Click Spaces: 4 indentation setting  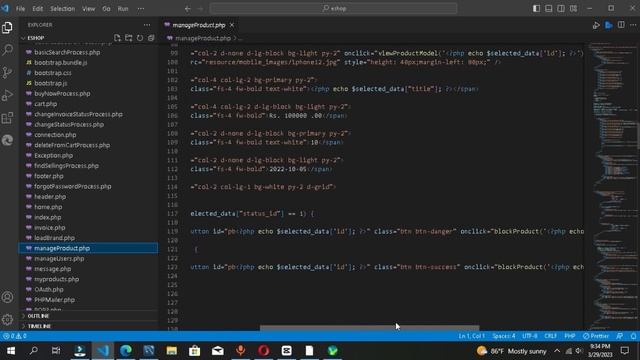[504, 336]
